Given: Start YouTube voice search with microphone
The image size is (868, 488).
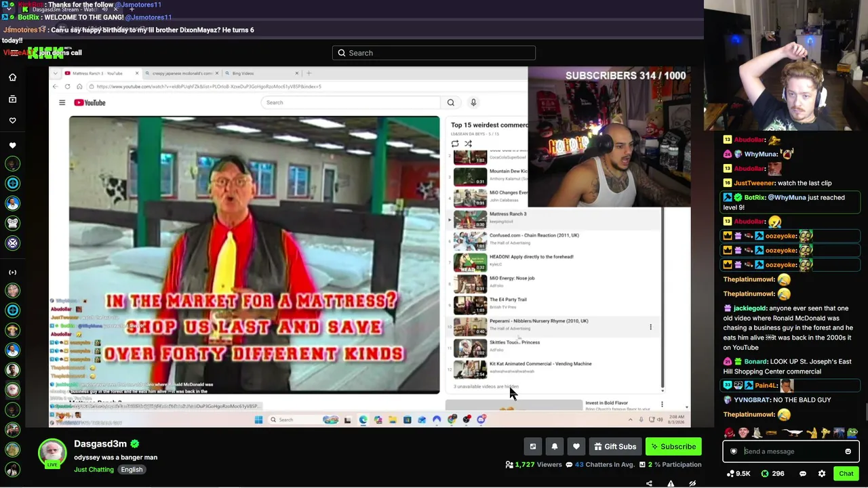Looking at the screenshot, I should click(x=473, y=102).
